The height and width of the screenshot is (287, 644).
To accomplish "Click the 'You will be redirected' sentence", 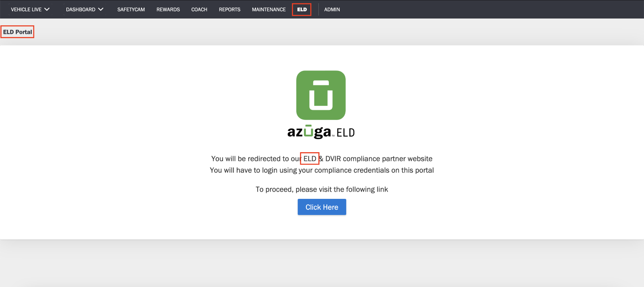I will [322, 159].
